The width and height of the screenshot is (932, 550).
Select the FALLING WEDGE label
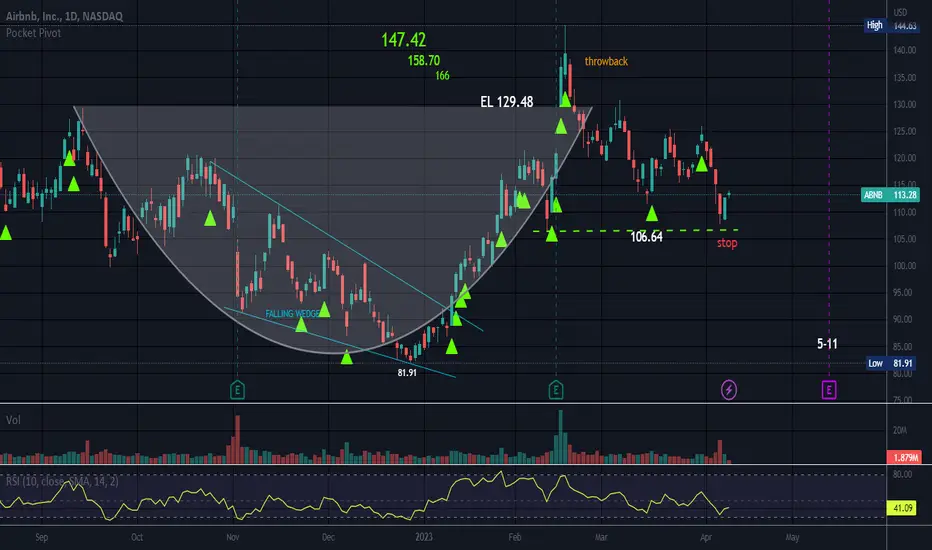[292, 314]
